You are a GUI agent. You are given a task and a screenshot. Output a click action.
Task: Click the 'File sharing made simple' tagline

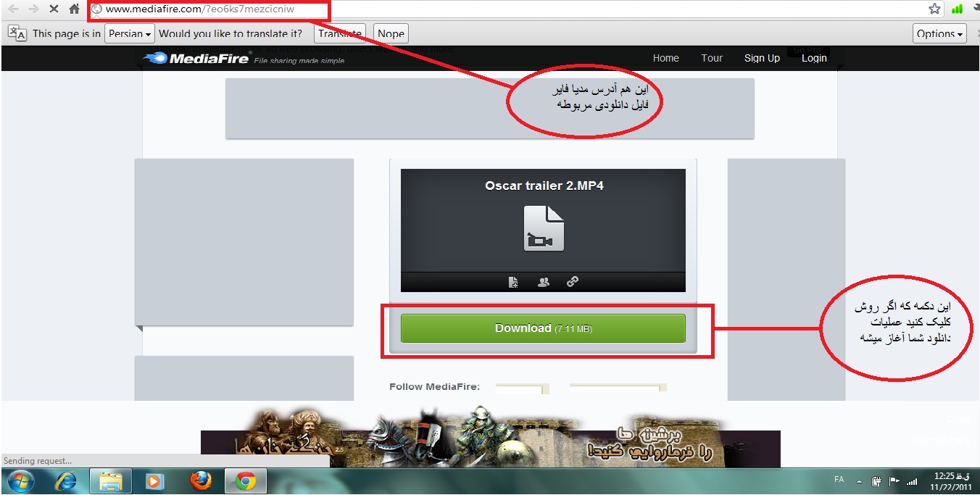[299, 61]
